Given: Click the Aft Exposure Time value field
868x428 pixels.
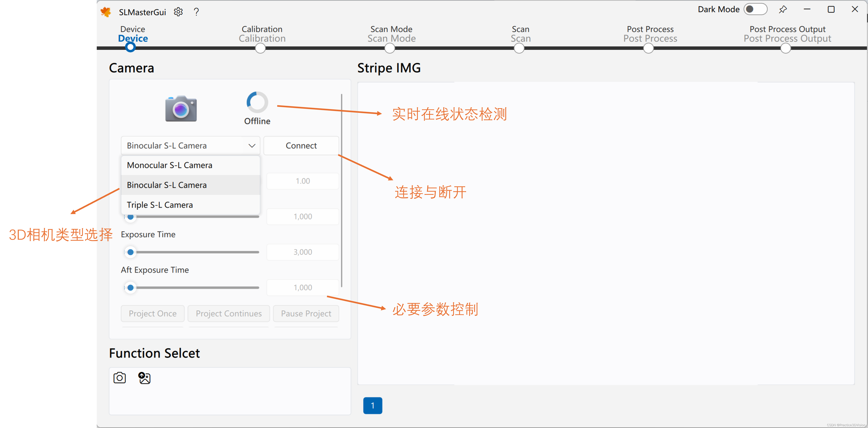Looking at the screenshot, I should 303,287.
